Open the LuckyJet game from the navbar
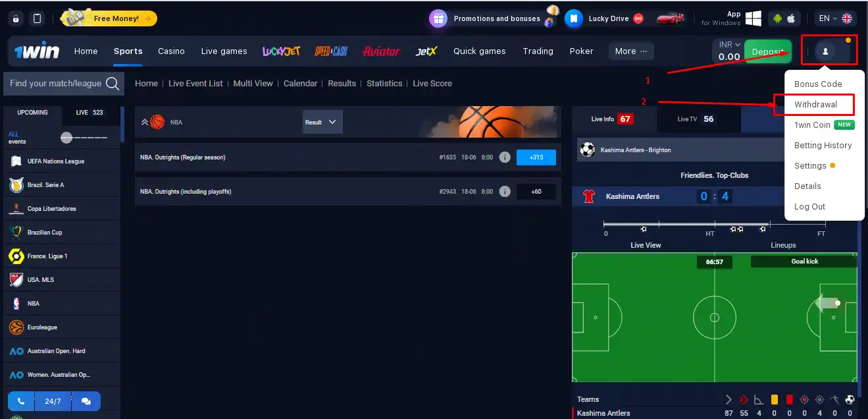 (280, 51)
